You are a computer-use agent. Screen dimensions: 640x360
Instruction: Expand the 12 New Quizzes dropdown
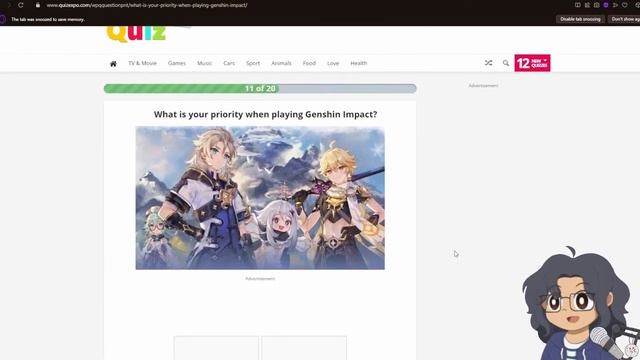532,63
